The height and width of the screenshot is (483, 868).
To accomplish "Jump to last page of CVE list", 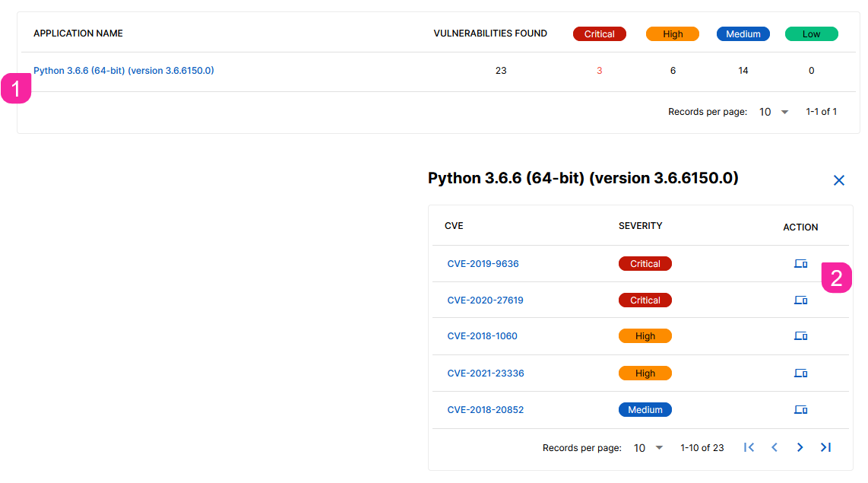I will [825, 447].
